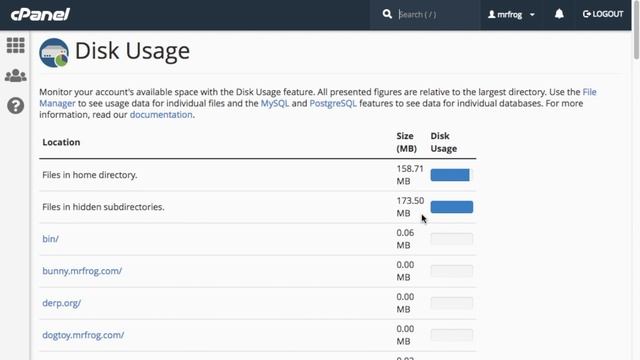Select the 173.50 MB size value

coord(410,207)
